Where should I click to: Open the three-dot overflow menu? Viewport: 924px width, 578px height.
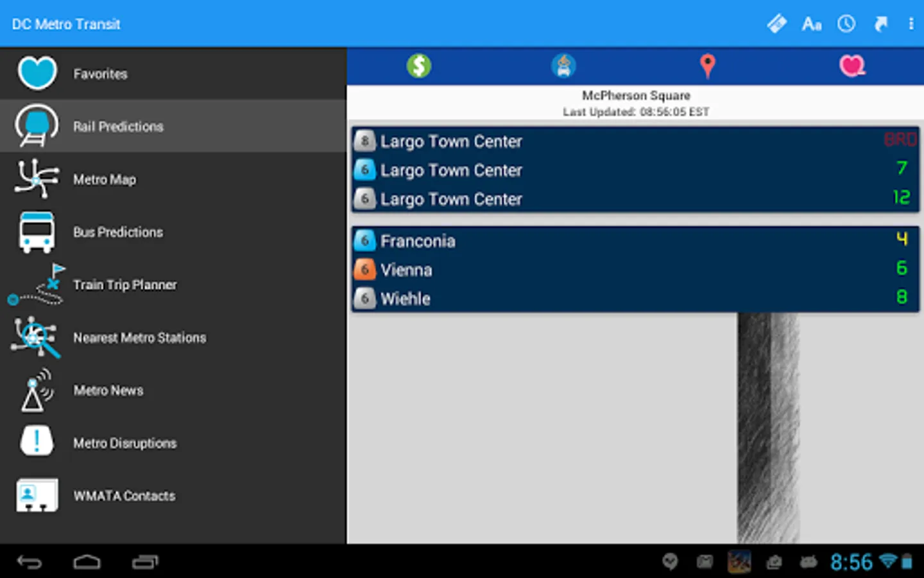[x=911, y=24]
